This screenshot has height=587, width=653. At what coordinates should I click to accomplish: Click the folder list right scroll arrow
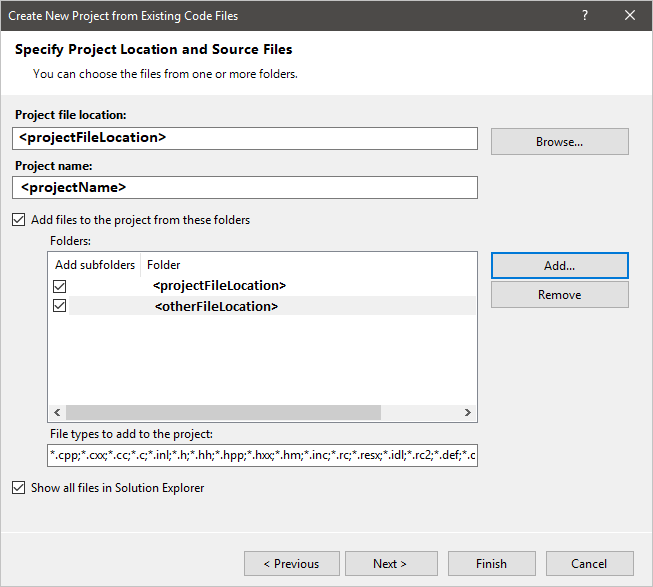467,413
